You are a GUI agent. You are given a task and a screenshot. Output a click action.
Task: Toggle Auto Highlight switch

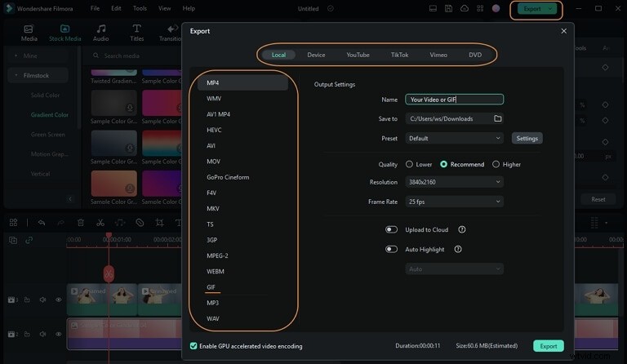coord(391,249)
